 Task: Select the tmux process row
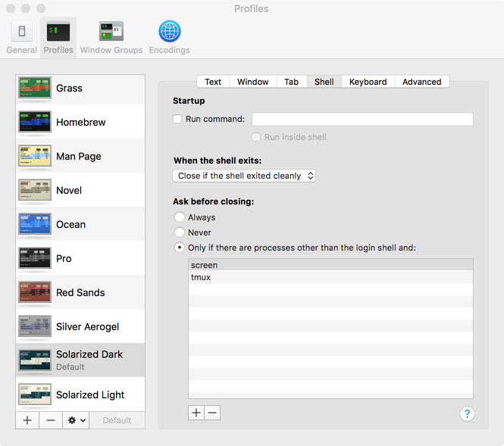(330, 277)
